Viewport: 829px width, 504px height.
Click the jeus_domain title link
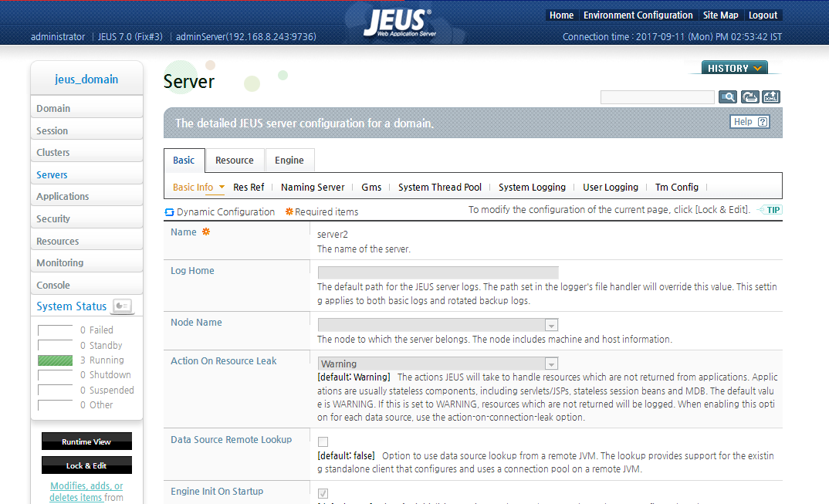(x=86, y=79)
